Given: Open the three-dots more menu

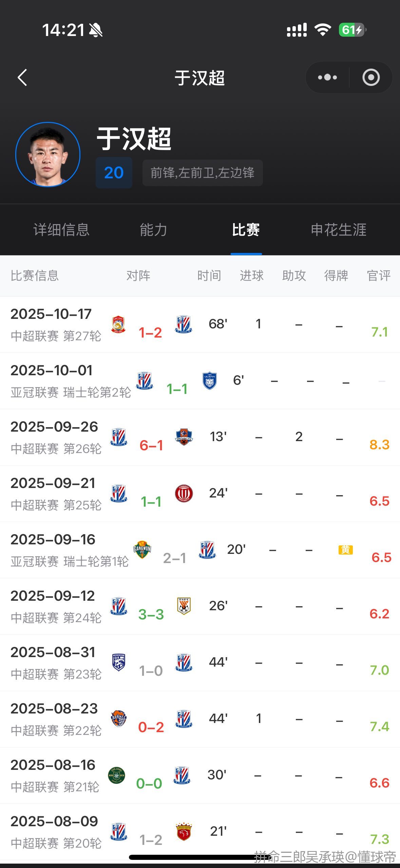Looking at the screenshot, I should 327,77.
